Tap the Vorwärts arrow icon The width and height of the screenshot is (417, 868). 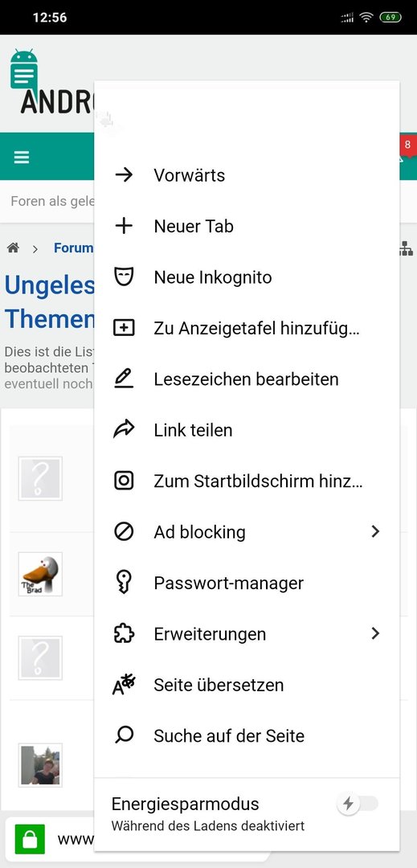tap(124, 175)
